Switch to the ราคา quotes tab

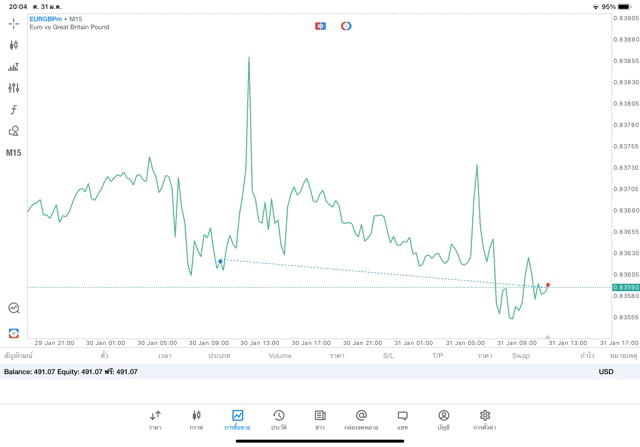pos(155,419)
